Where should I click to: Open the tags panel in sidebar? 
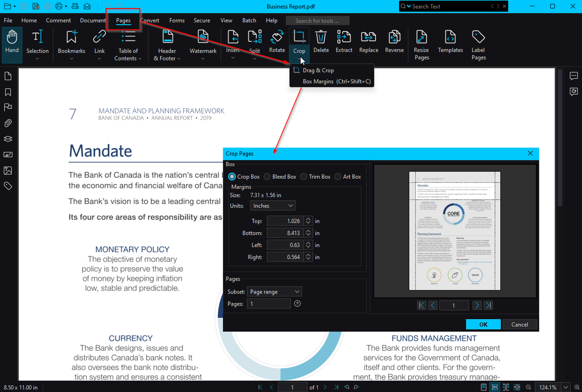click(8, 186)
